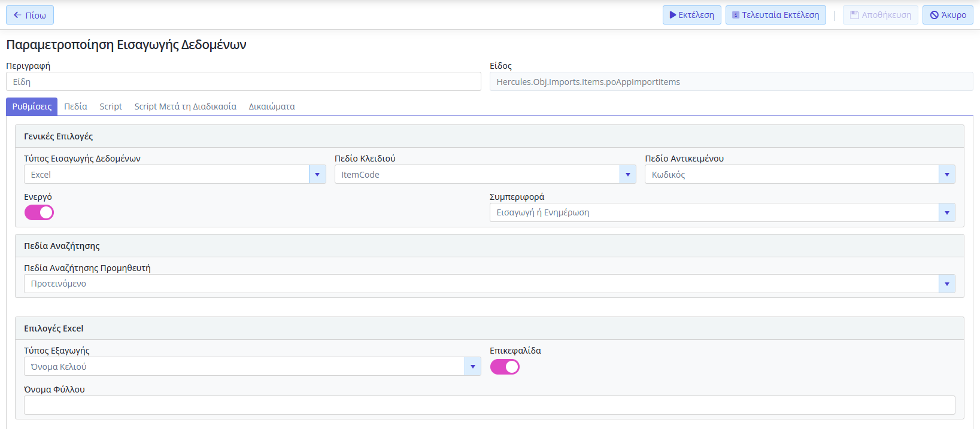The height and width of the screenshot is (429, 980).
Task: Open the Πεδίο Κλειδιού dropdown arrow
Action: (x=627, y=175)
